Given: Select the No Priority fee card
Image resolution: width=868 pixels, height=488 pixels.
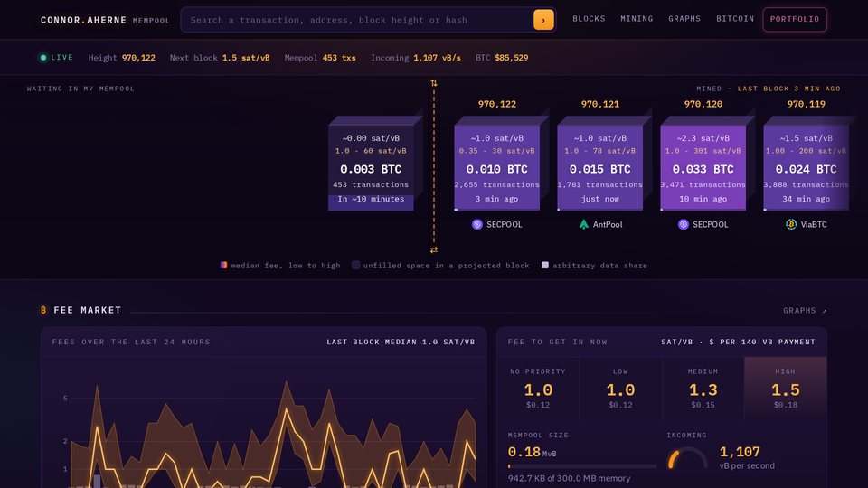Looking at the screenshot, I should tap(538, 389).
